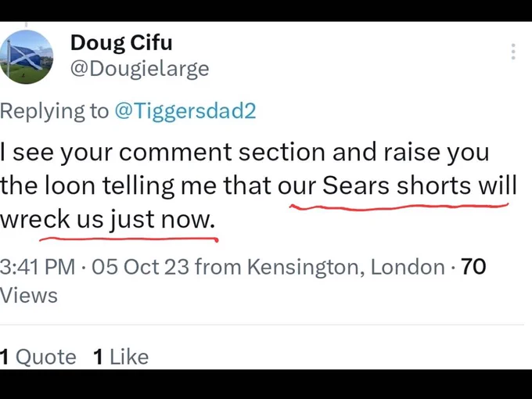
Task: Select the word London in location
Action: (408, 266)
